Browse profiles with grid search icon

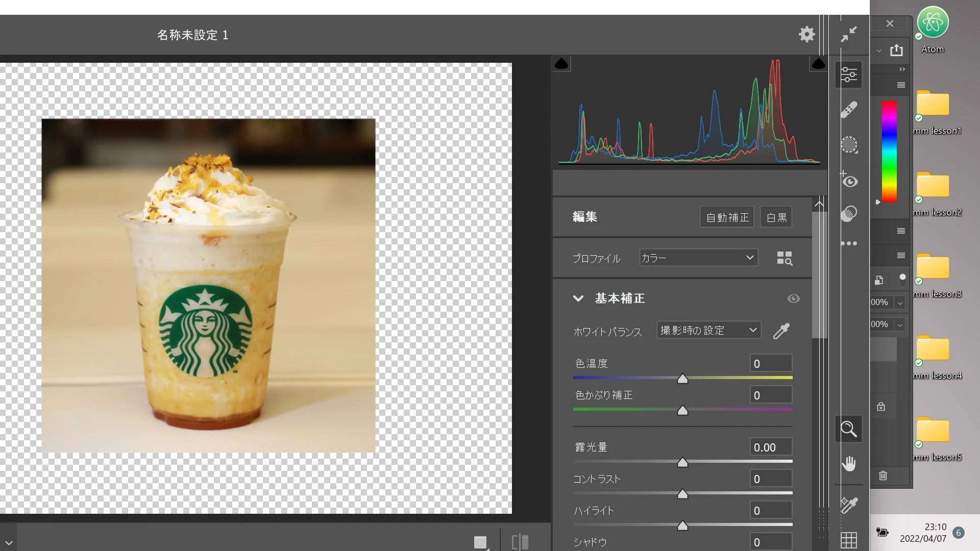(784, 258)
